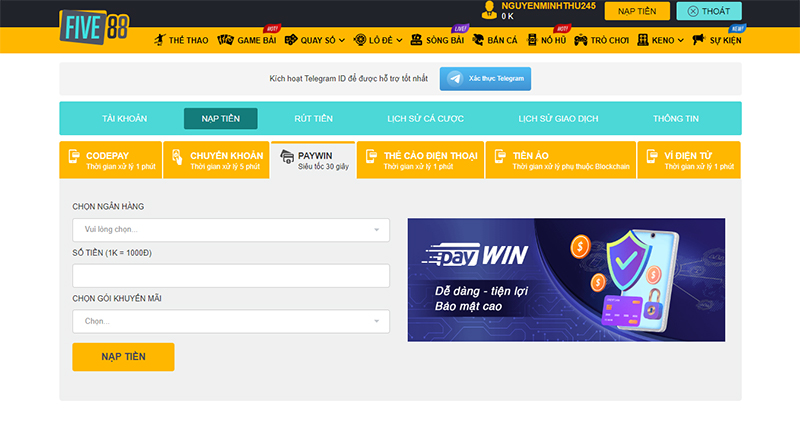
Task: Expand the Keno menu chevron
Action: 681,40
